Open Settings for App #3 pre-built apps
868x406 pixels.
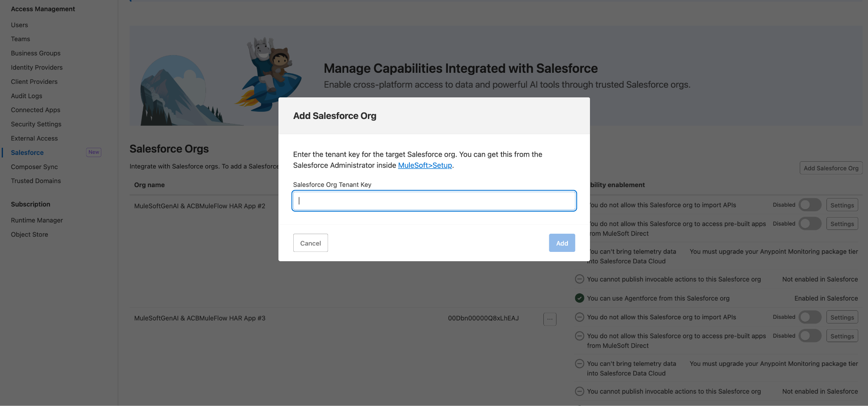point(842,336)
